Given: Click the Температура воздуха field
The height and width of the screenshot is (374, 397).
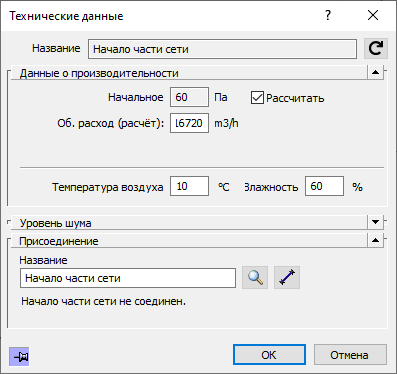Looking at the screenshot, I should coord(189,186).
